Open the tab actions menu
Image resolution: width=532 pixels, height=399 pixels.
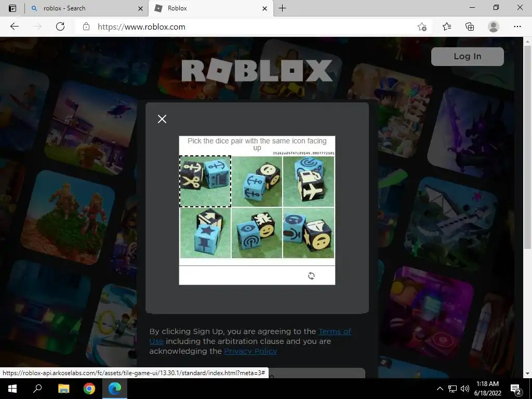coord(12,8)
